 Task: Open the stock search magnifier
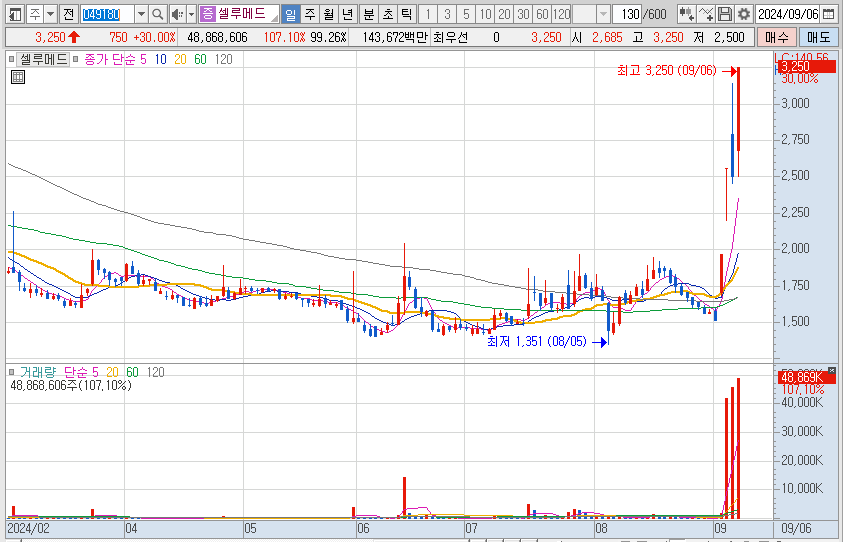pyautogui.click(x=158, y=14)
